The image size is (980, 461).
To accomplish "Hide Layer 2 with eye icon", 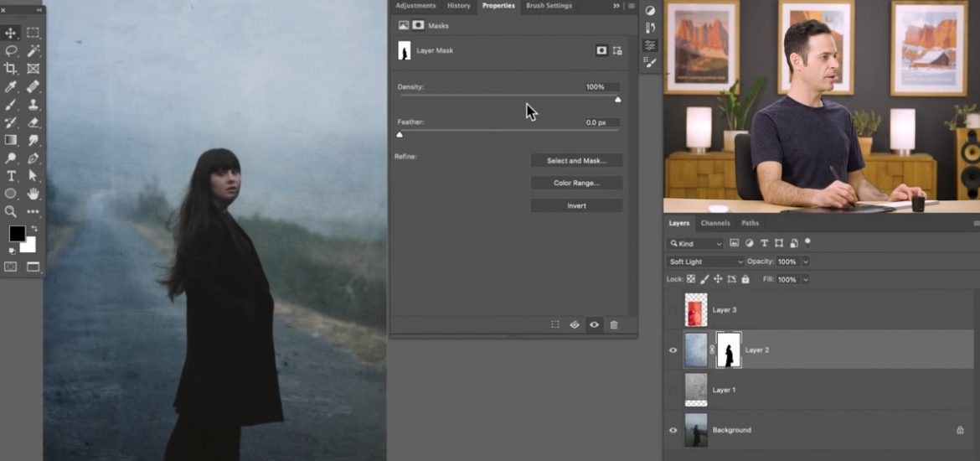I will (x=673, y=350).
